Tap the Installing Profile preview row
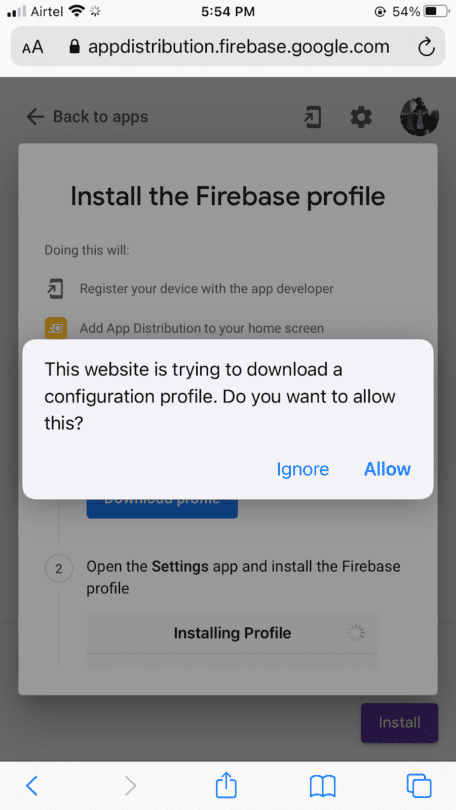This screenshot has height=810, width=456. pyautogui.click(x=232, y=633)
